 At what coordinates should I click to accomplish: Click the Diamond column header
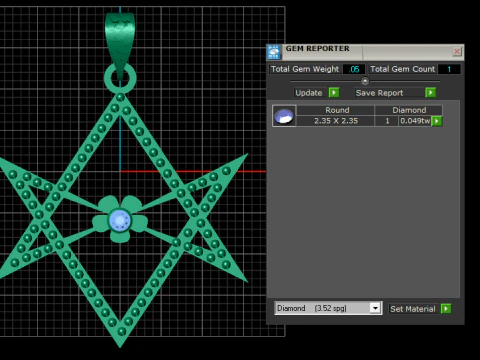pyautogui.click(x=409, y=110)
